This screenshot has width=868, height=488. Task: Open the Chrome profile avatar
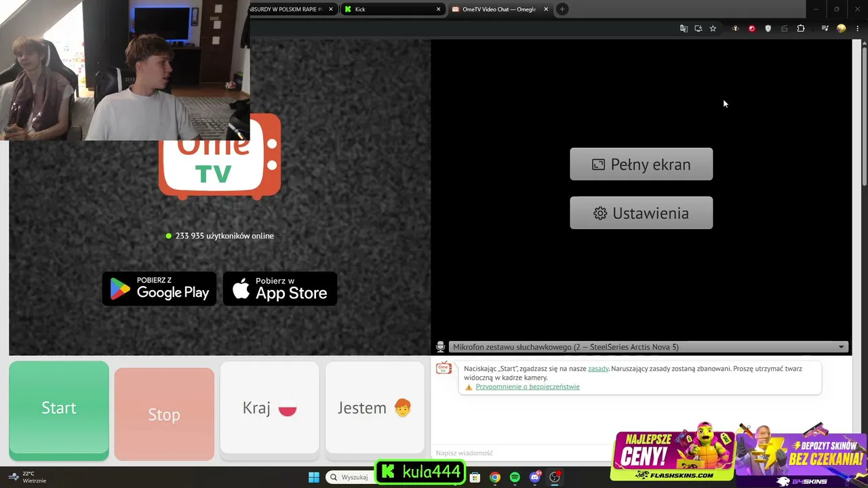point(841,28)
